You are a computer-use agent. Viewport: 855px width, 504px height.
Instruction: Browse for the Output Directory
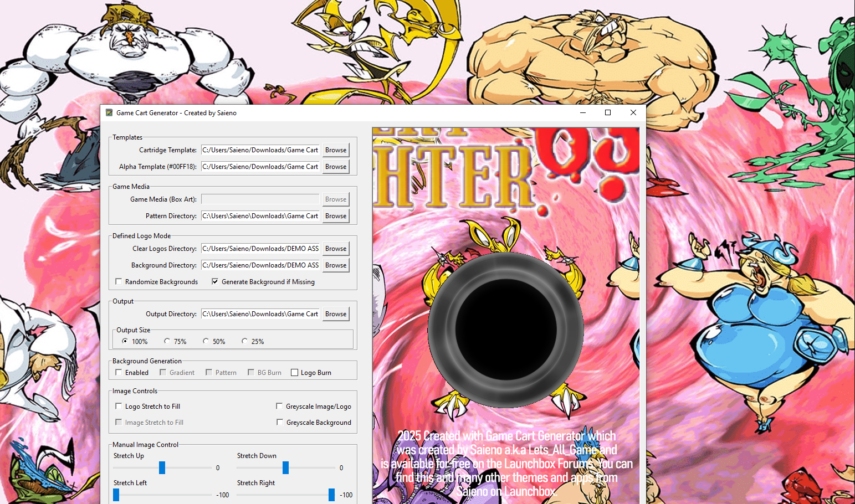(336, 314)
